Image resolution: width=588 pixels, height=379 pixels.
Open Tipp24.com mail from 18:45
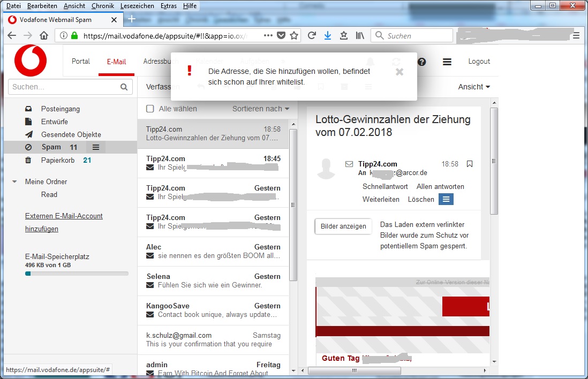point(213,163)
